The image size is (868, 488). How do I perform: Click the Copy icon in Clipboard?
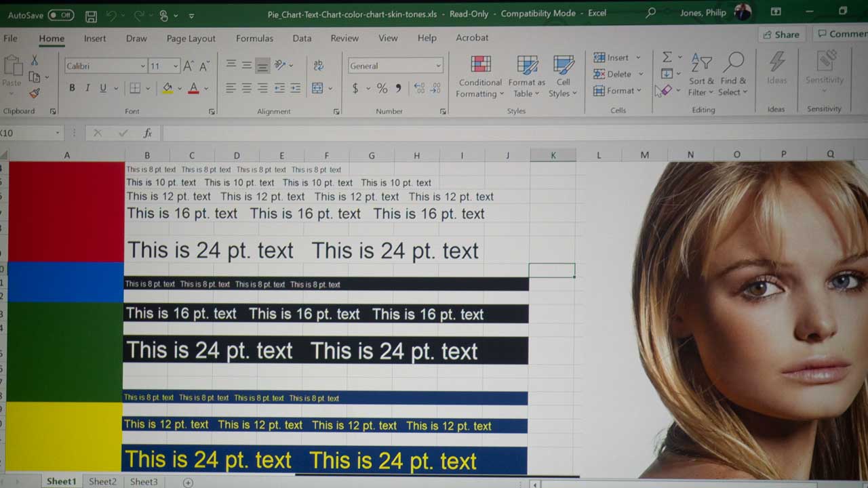tap(34, 77)
